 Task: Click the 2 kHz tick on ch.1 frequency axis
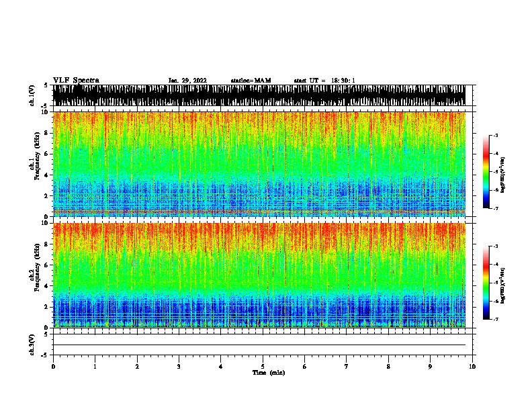pos(47,195)
